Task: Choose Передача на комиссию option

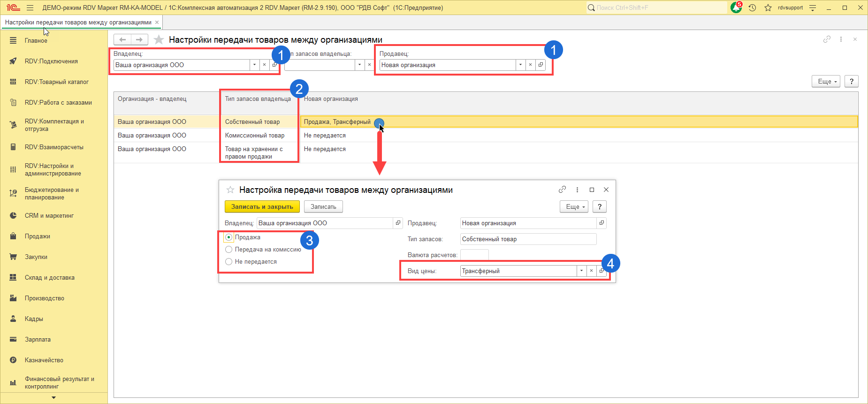Action: click(229, 250)
